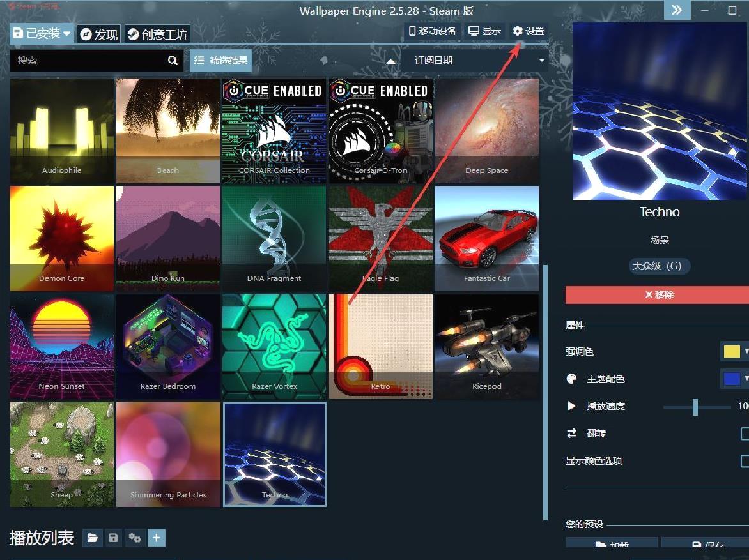Click the plus icon beside 播放列表
The height and width of the screenshot is (560, 749).
156,538
